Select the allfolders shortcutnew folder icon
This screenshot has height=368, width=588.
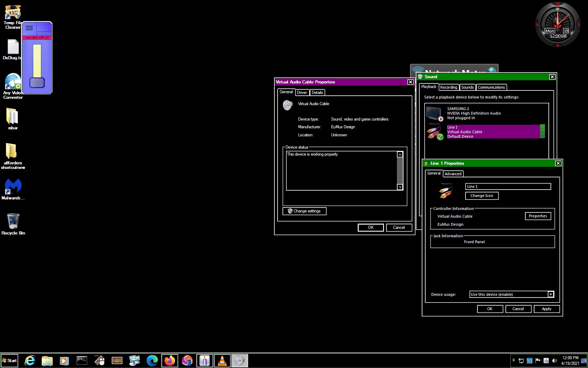(13, 156)
